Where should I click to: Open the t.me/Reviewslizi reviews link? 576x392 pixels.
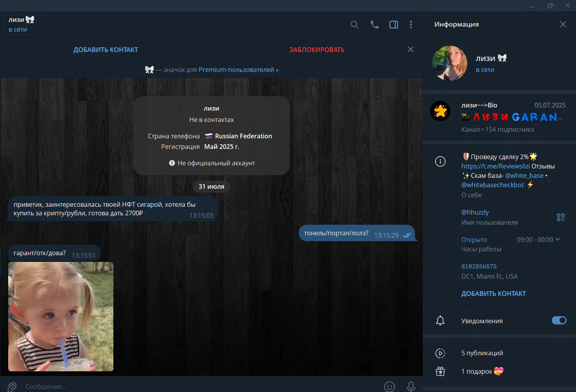pyautogui.click(x=495, y=166)
